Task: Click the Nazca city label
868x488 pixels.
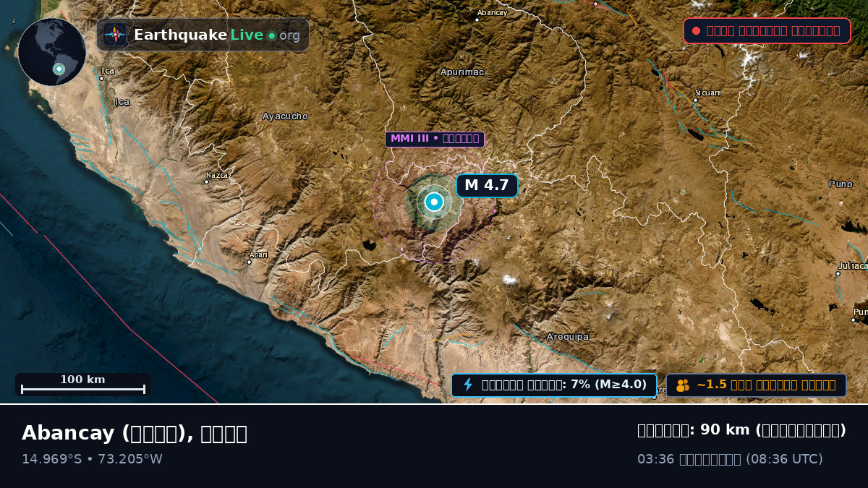Action: point(217,175)
